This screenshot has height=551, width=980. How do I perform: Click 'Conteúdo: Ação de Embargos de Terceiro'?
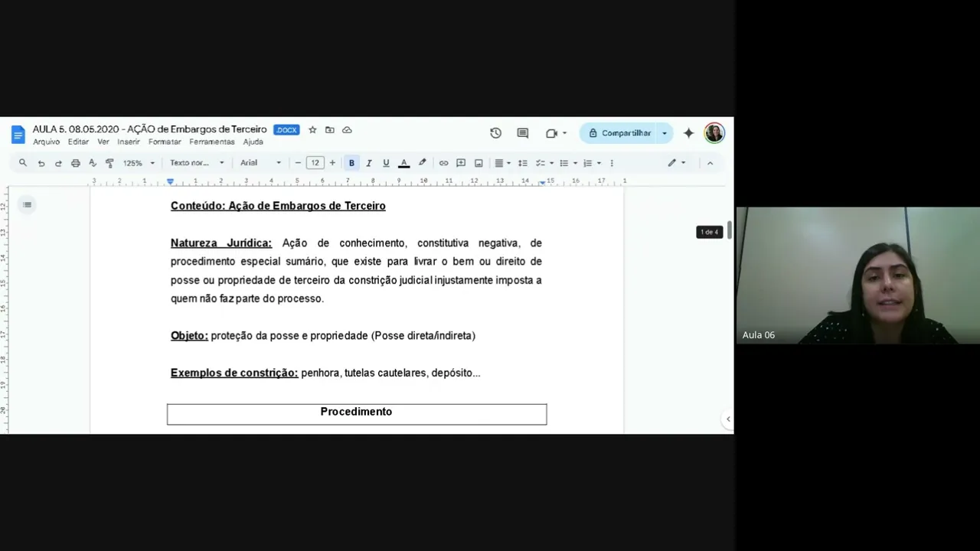coord(278,206)
